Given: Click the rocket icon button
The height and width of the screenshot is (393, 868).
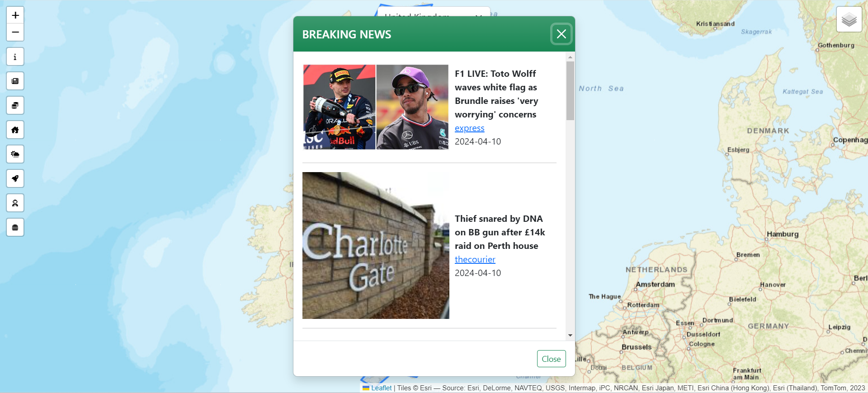Looking at the screenshot, I should point(15,179).
